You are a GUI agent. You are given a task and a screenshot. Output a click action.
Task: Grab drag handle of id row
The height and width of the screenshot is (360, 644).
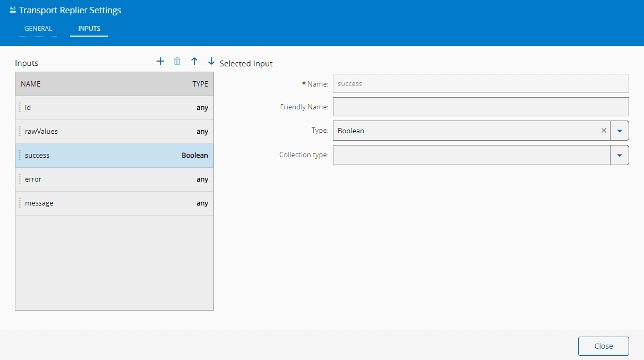click(x=20, y=108)
